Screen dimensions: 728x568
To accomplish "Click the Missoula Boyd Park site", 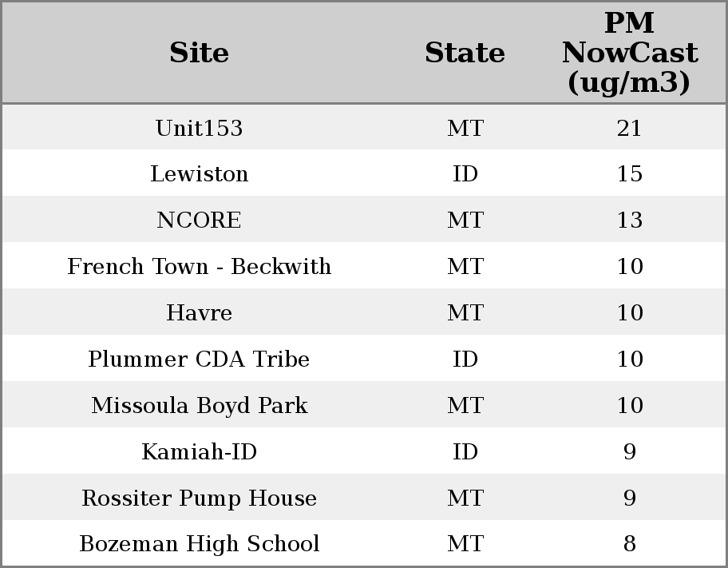I will coord(199,406).
